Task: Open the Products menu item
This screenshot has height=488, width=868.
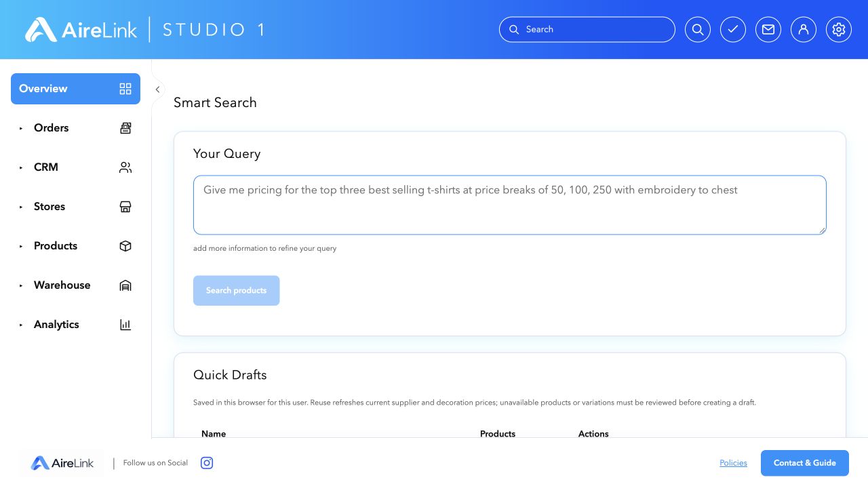Action: 75,246
